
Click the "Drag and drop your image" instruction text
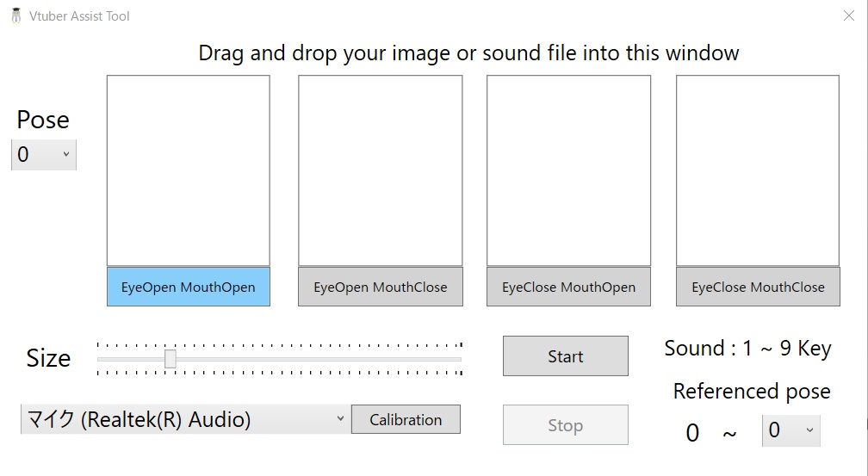pyautogui.click(x=468, y=53)
